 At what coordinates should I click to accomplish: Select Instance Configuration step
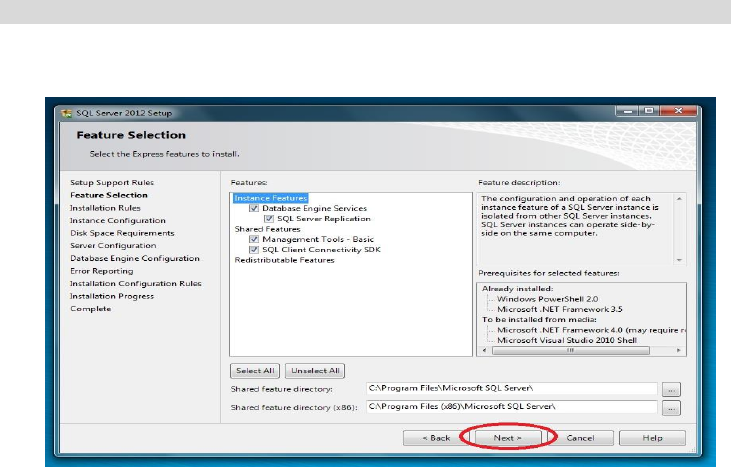point(117,220)
